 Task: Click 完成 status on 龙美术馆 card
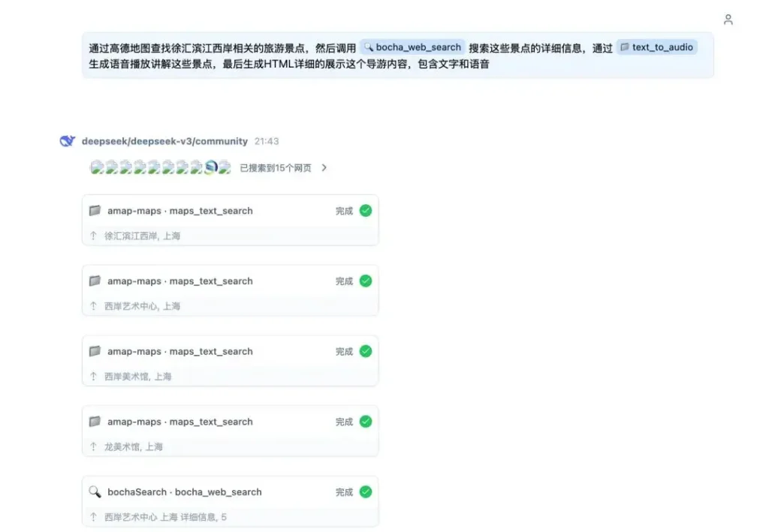[344, 422]
